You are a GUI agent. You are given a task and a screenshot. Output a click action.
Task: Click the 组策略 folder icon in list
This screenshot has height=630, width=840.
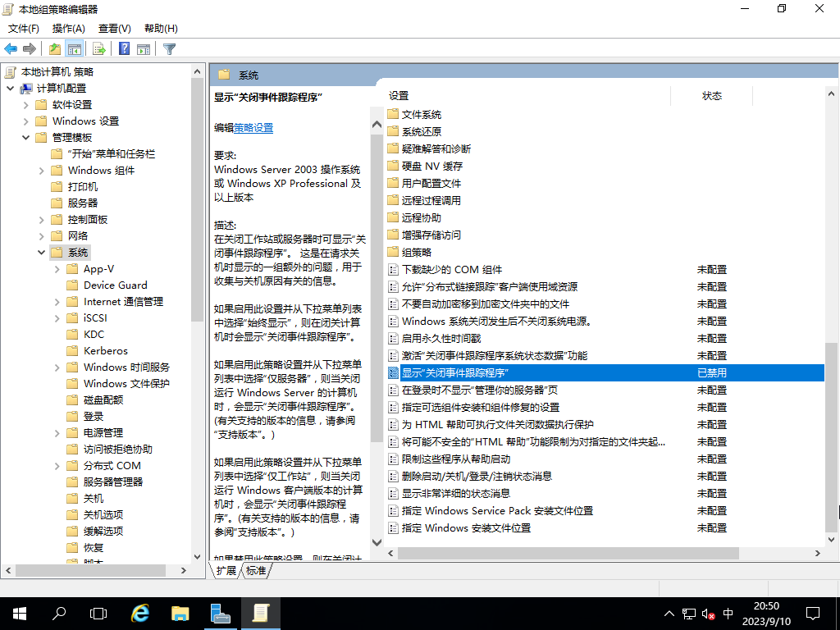point(393,252)
